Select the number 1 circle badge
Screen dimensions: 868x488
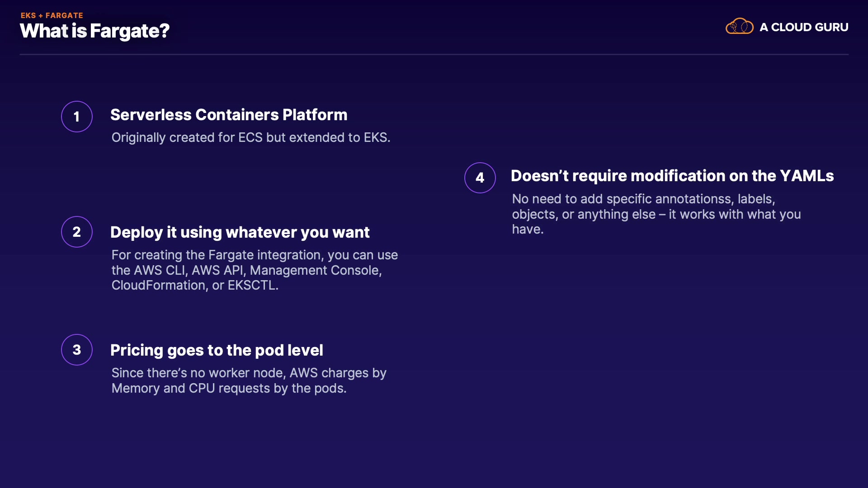click(77, 117)
